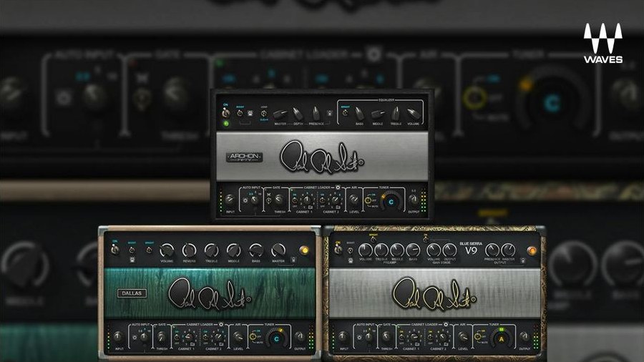Image resolution: width=644 pixels, height=362 pixels.
Task: Toggle the Archon Gate power button
Action: [x=268, y=201]
